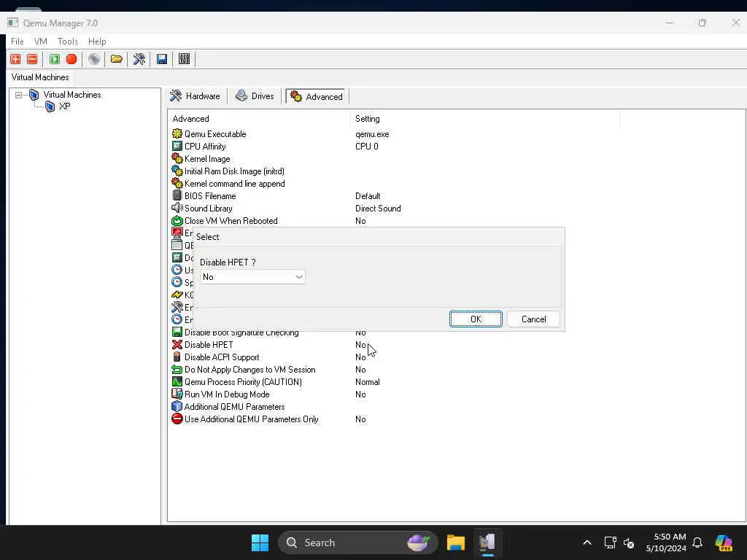This screenshot has width=747, height=560.
Task: Click the Advanced column header
Action: point(259,119)
